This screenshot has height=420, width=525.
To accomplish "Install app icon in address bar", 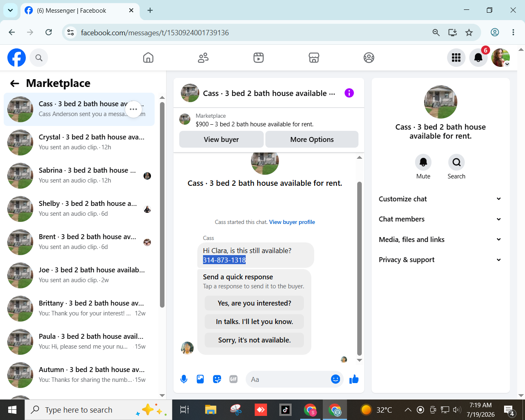I will click(452, 32).
